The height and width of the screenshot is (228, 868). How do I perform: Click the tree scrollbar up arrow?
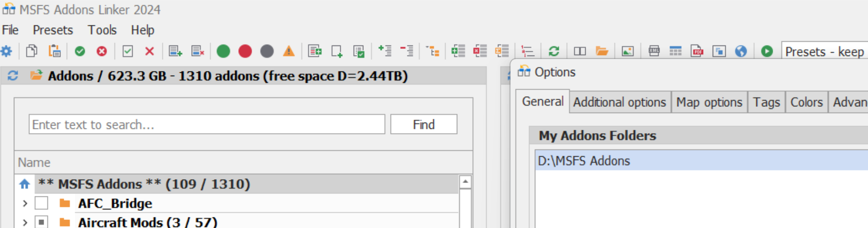tap(465, 182)
